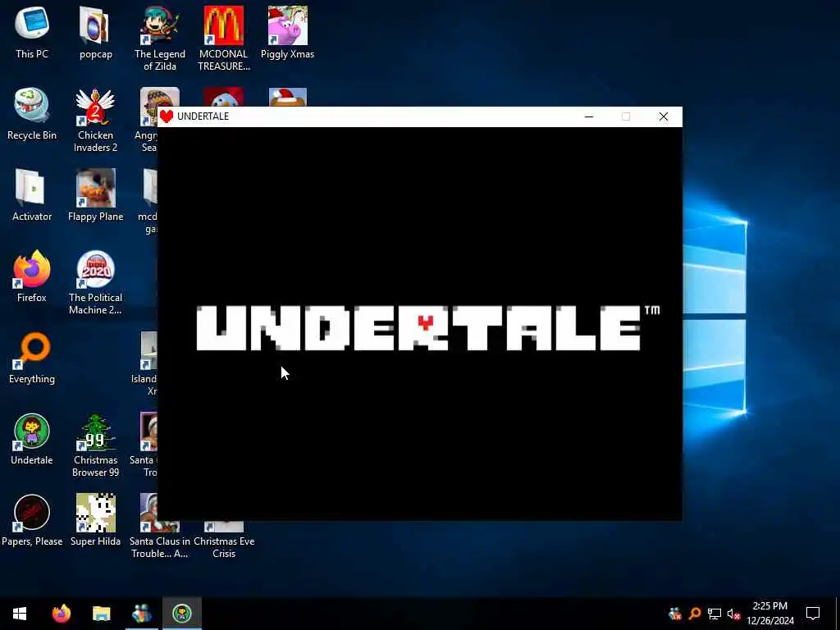Viewport: 840px width, 630px height.
Task: Open the Everything magnifier tray icon
Action: coord(695,614)
